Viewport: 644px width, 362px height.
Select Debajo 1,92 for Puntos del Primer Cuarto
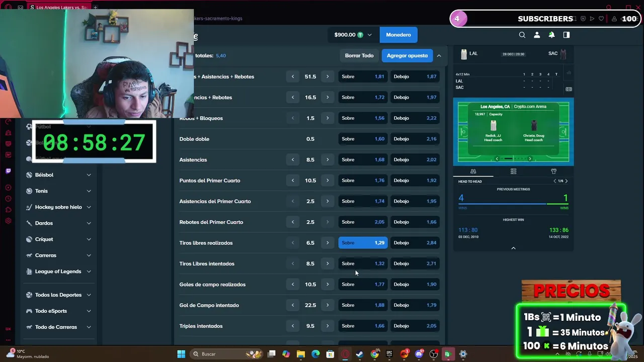[415, 180]
